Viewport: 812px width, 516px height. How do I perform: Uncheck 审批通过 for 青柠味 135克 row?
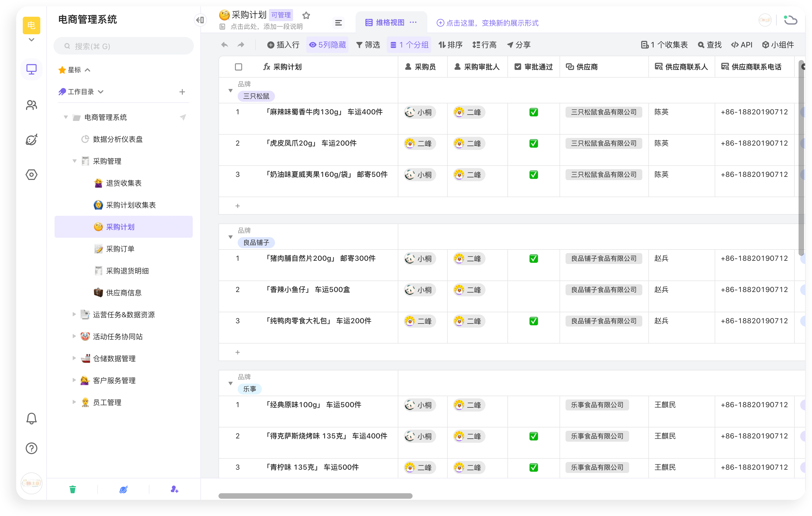point(533,467)
